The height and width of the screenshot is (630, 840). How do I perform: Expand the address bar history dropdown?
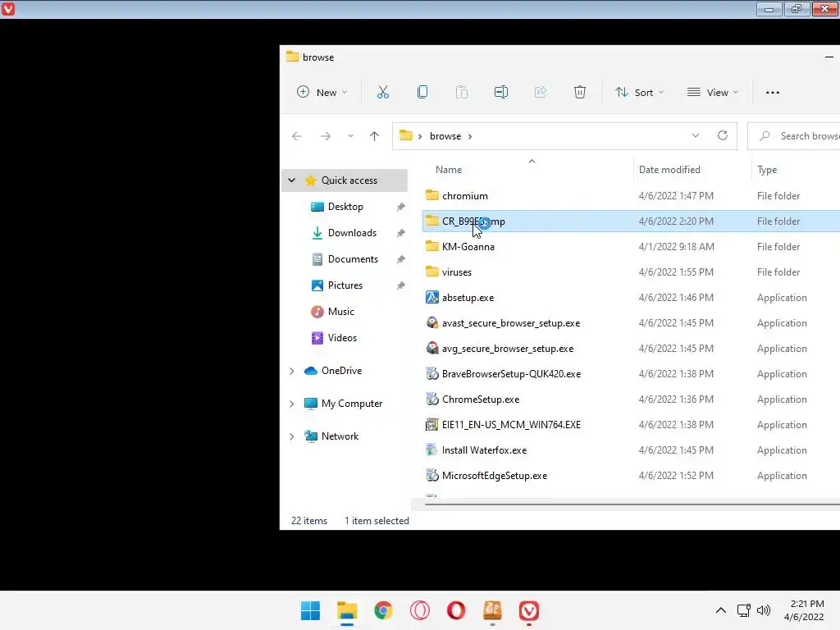pos(696,135)
